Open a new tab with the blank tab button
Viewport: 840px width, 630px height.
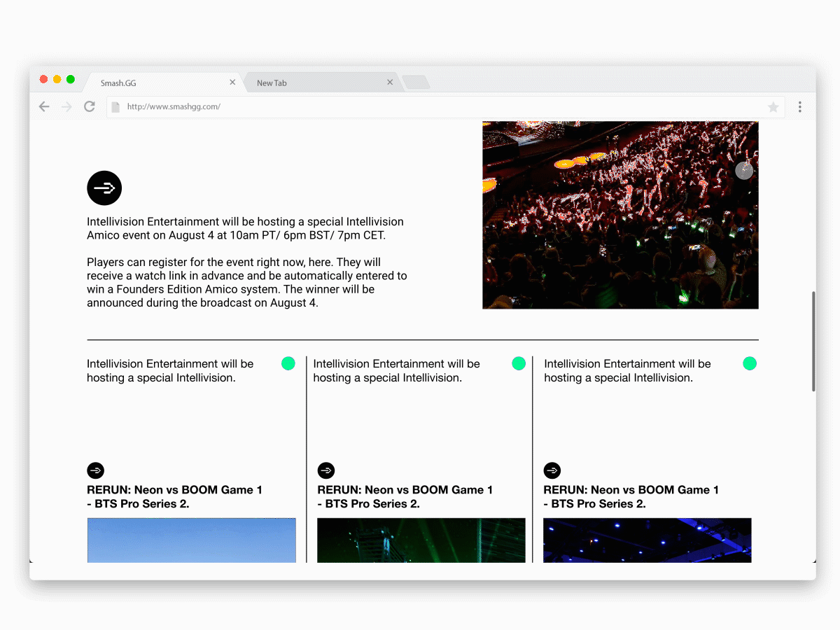coord(416,83)
